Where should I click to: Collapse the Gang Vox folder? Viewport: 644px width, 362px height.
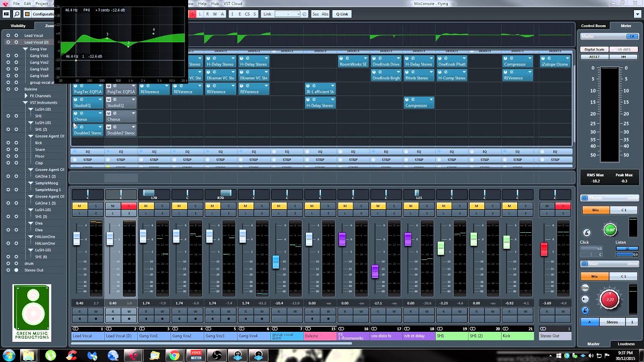coord(25,49)
